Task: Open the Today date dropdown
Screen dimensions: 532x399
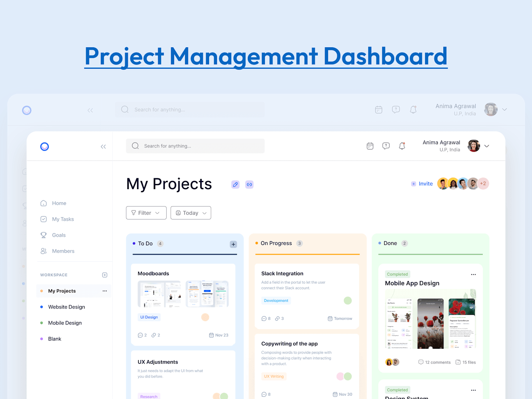Action: (191, 213)
